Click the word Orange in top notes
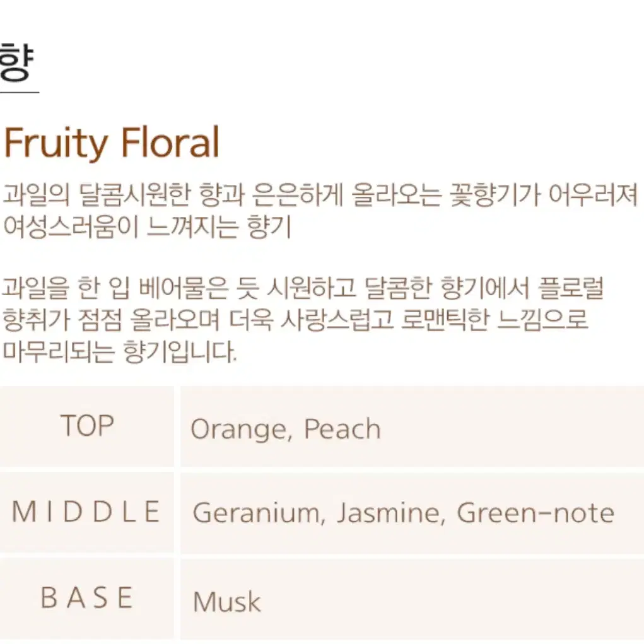Viewport: 644px width, 644px height. tap(240, 430)
